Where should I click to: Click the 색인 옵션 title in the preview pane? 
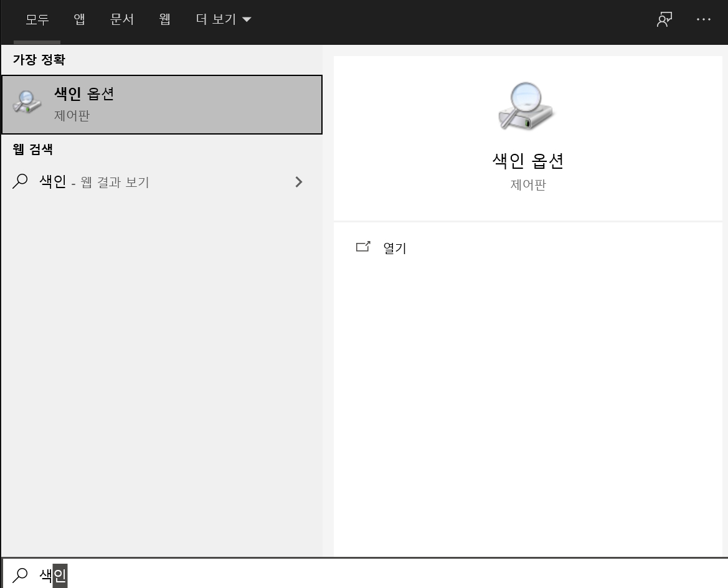click(x=528, y=161)
